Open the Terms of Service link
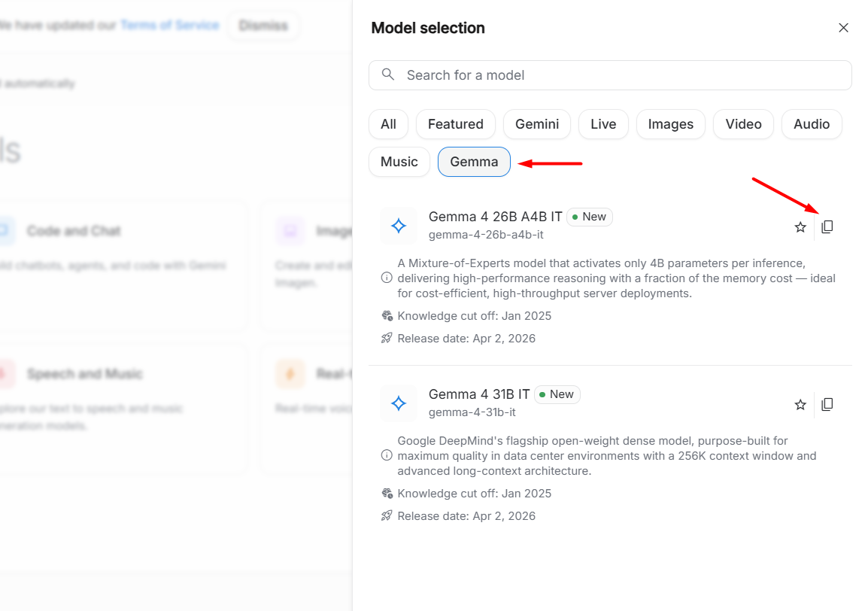Viewport: 868px width, 611px height. pos(169,26)
